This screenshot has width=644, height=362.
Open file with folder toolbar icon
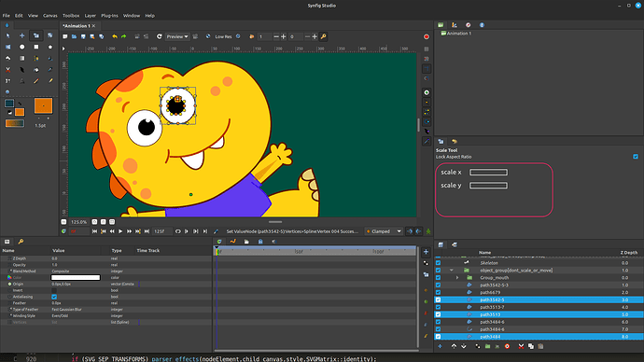pos(75,36)
